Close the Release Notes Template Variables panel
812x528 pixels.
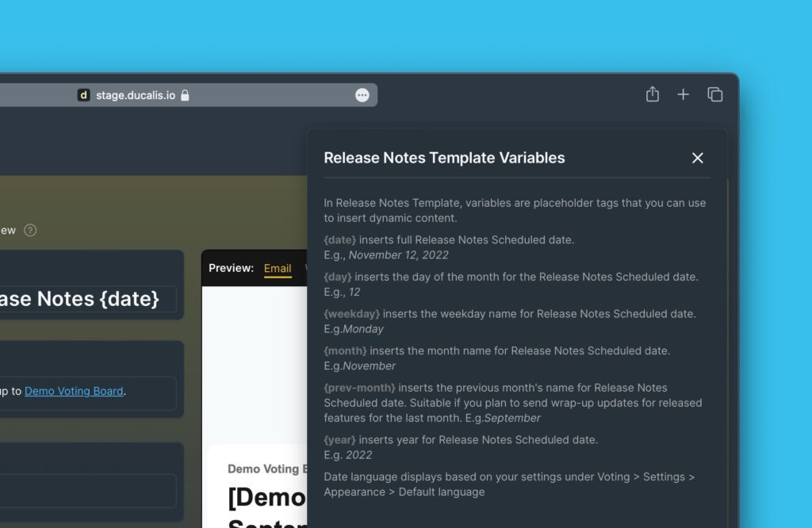pos(698,158)
